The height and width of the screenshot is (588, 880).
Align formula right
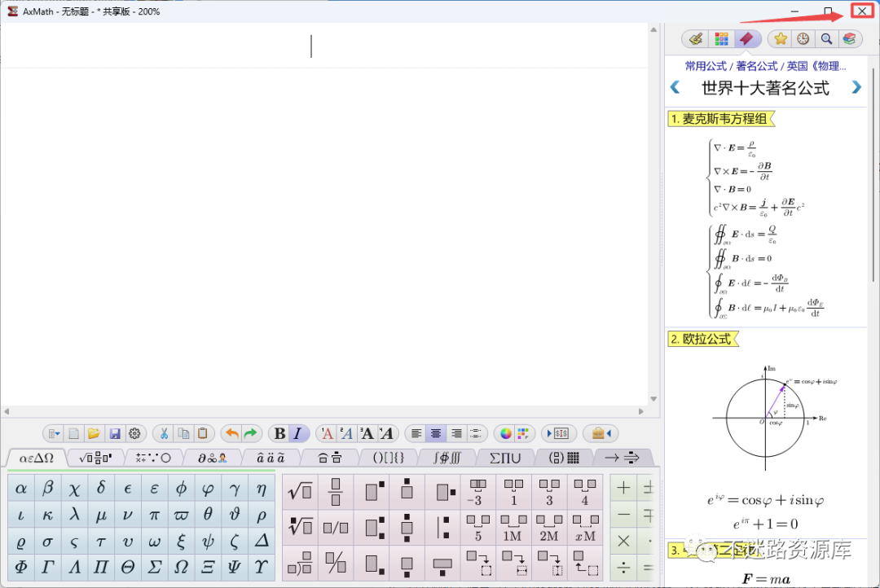(456, 433)
